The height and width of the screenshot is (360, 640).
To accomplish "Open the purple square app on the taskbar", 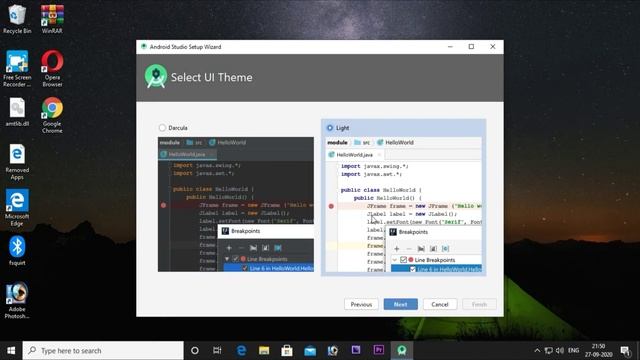I will [x=356, y=350].
